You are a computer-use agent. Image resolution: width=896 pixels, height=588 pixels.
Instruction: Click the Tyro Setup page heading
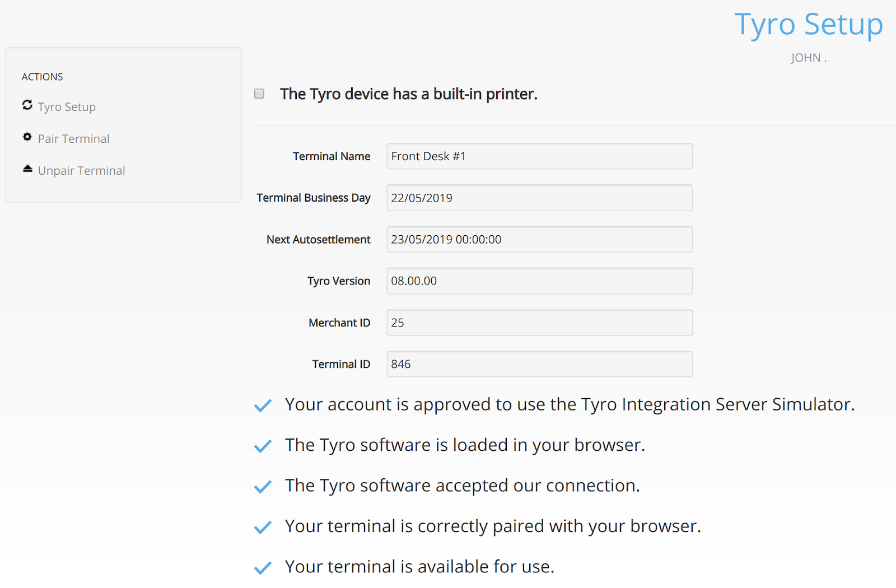coord(809,25)
